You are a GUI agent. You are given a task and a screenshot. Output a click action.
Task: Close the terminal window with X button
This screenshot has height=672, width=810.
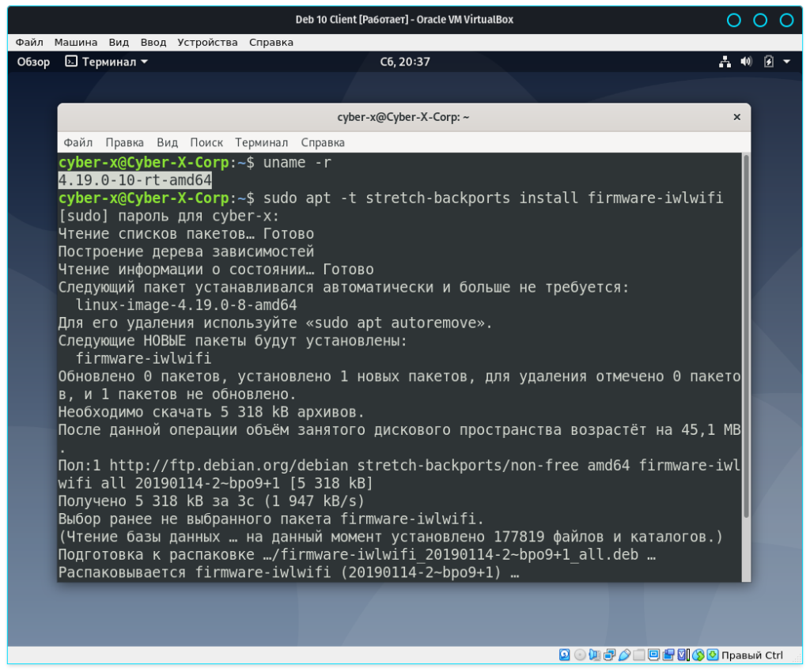coord(736,117)
